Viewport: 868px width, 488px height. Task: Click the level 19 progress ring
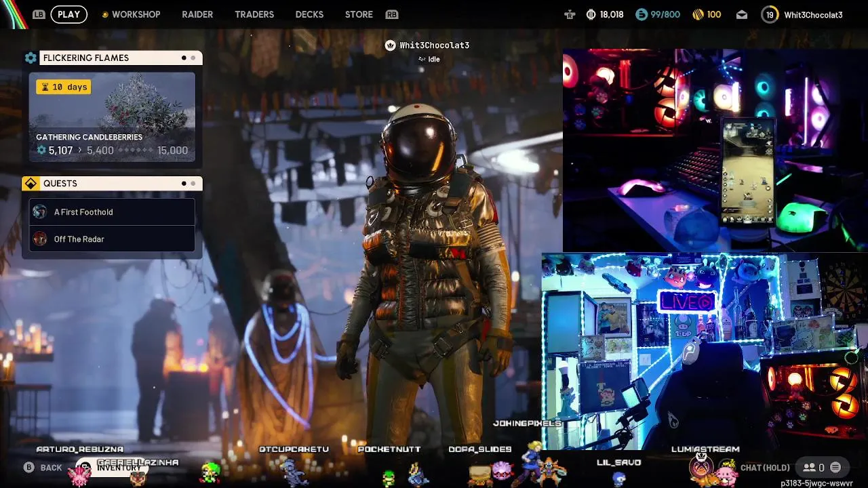[770, 14]
